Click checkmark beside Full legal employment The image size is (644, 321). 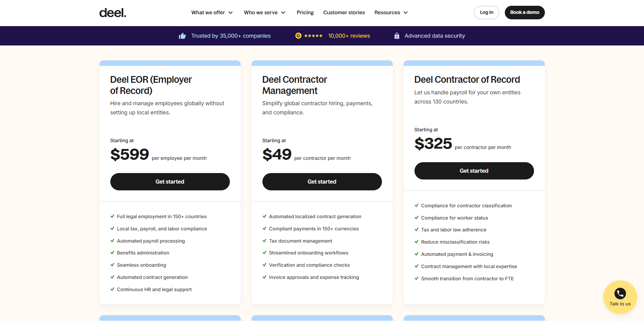112,216
